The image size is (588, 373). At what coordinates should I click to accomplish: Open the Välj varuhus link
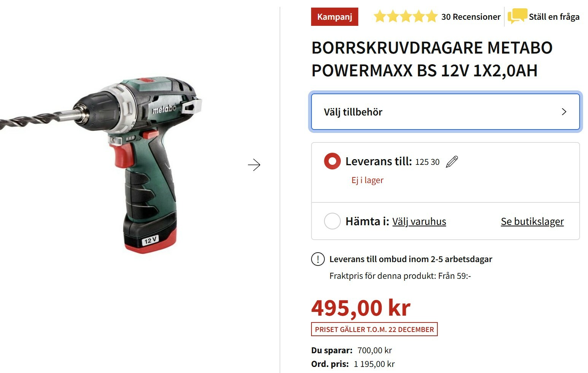[419, 221]
